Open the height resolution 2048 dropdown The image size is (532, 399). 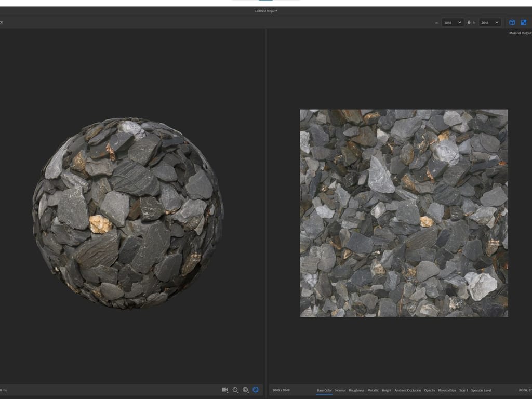coord(489,22)
